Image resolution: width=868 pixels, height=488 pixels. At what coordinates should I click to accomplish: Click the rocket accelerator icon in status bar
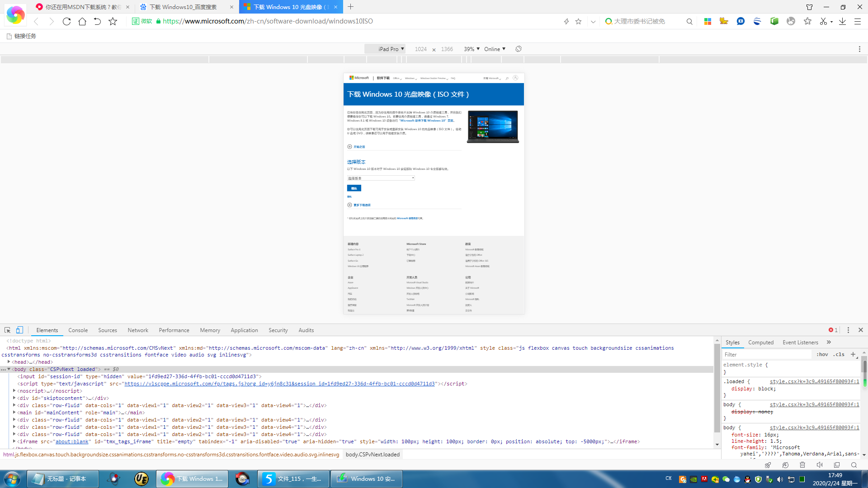[x=768, y=465]
